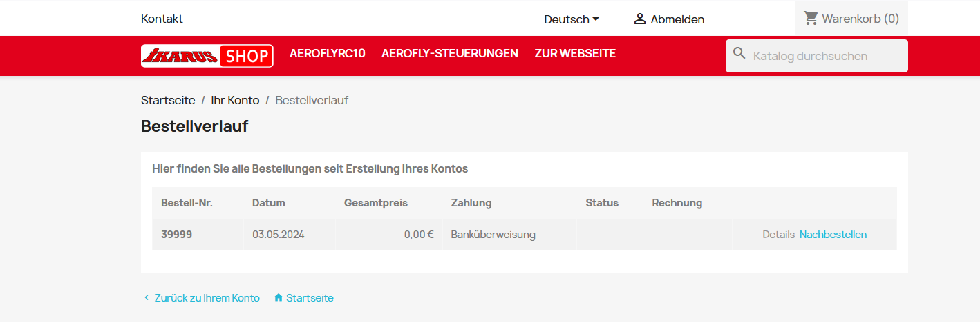Click the shopping cart icon
The image size is (980, 334).
811,18
